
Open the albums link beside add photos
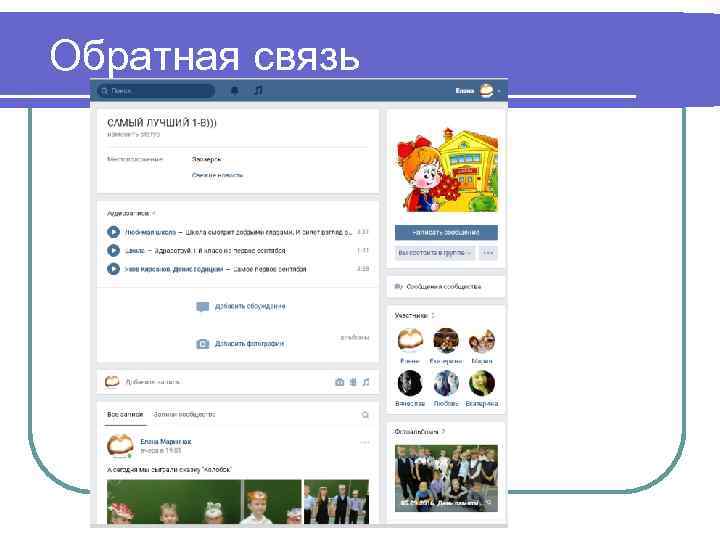pos(354,338)
